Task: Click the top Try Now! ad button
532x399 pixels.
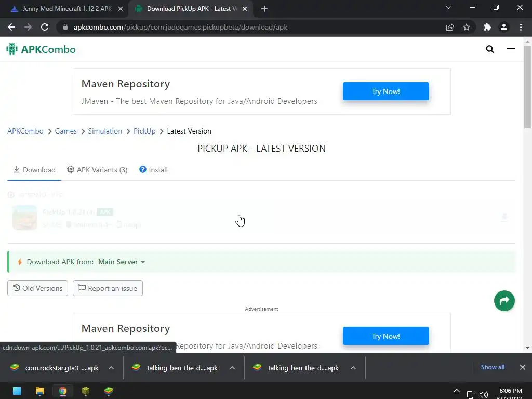Action: 386,91
